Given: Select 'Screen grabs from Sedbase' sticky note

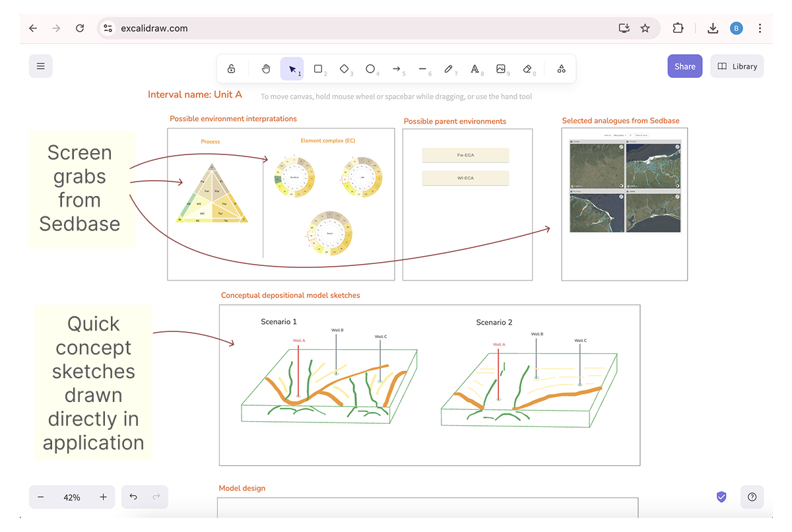Looking at the screenshot, I should click(x=81, y=189).
